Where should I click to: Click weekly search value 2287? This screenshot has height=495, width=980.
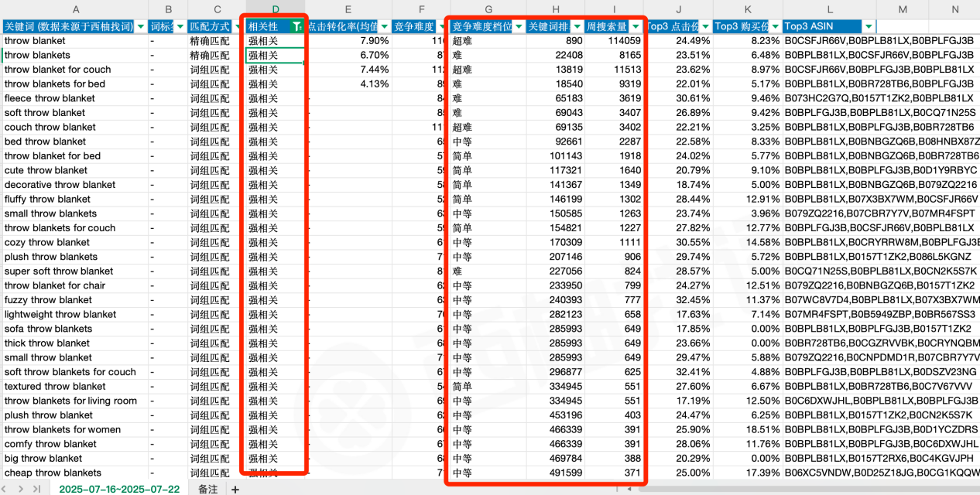click(614, 142)
